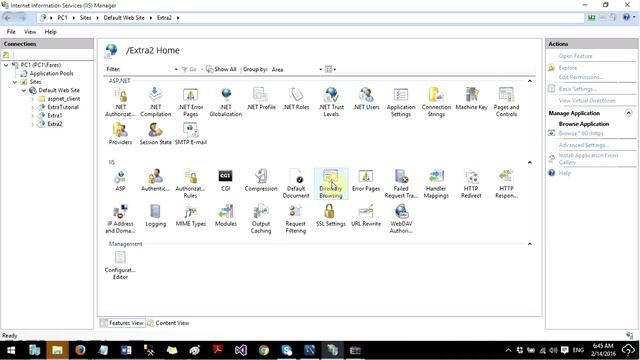This screenshot has width=640, height=360.
Task: Open the Session State feature
Action: coord(156,134)
